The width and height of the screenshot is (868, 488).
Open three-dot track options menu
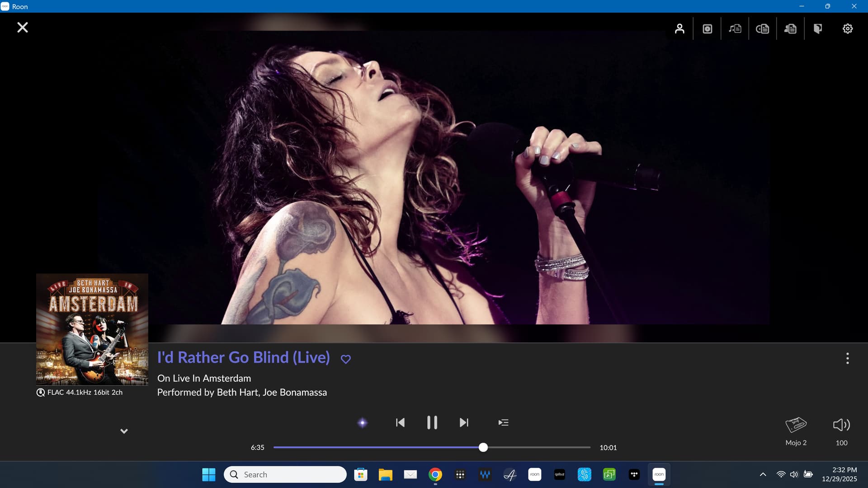tap(847, 359)
